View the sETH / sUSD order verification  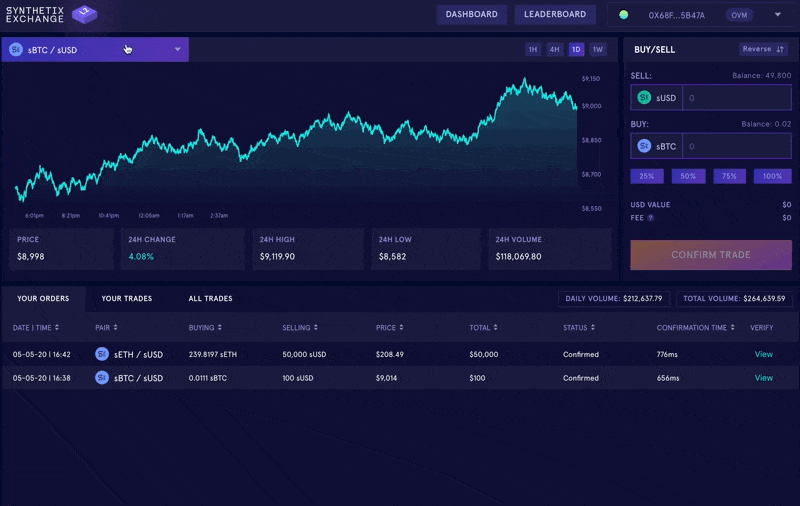764,354
